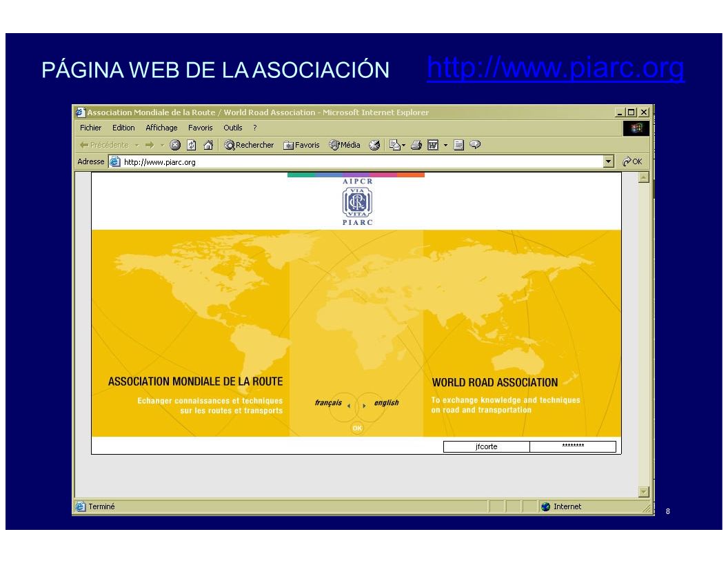Print the page using the printer icon

[416, 146]
